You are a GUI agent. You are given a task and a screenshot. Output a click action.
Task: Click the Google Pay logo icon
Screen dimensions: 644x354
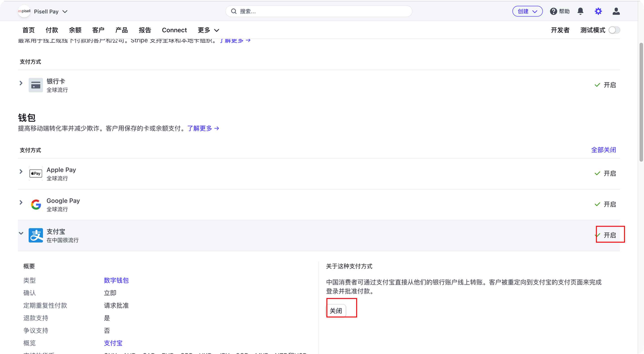point(36,204)
